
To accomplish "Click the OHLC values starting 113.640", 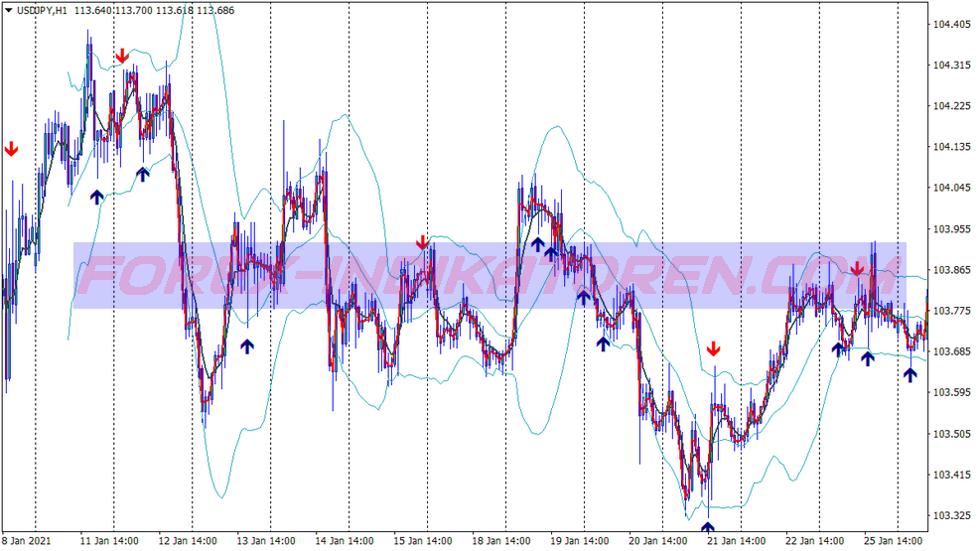I will pos(154,11).
